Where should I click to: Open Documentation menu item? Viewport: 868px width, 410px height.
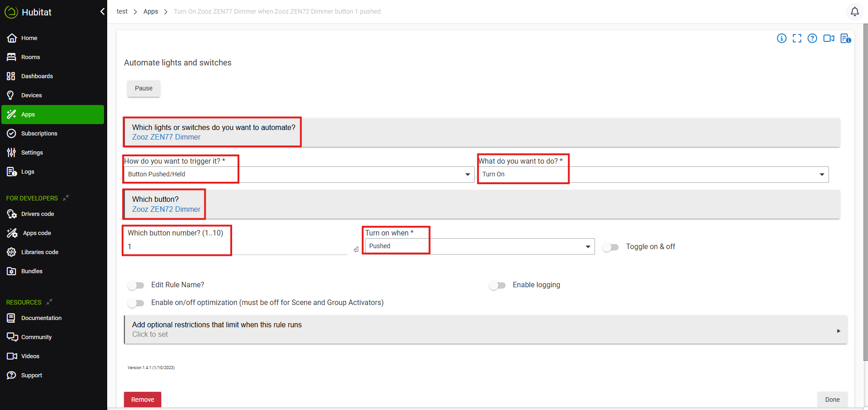(x=53, y=318)
